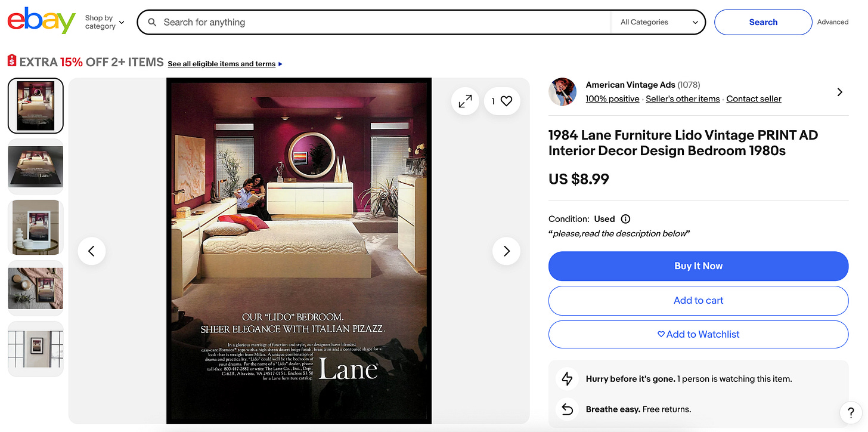Click the magnifying glass search icon
Screen dimensions: 868x432
pos(153,22)
